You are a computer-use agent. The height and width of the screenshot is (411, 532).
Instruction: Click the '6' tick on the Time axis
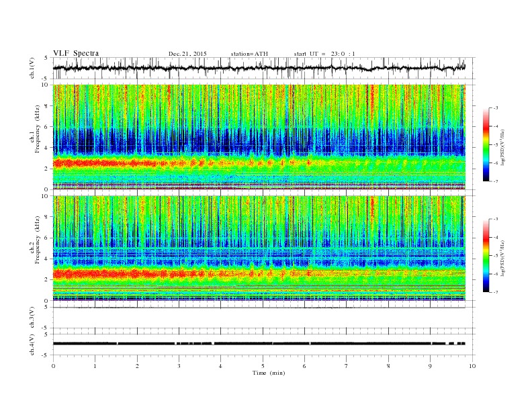[x=304, y=366]
